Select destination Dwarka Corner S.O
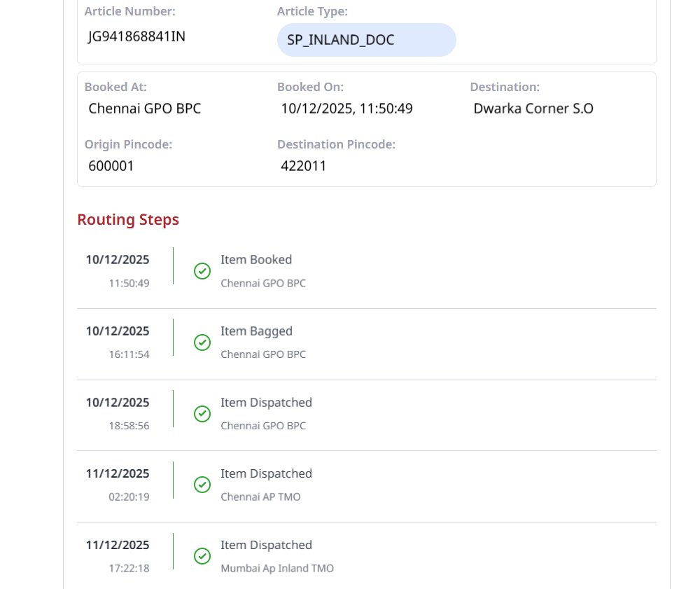Viewport: 700px width, 589px height. pyautogui.click(x=533, y=109)
